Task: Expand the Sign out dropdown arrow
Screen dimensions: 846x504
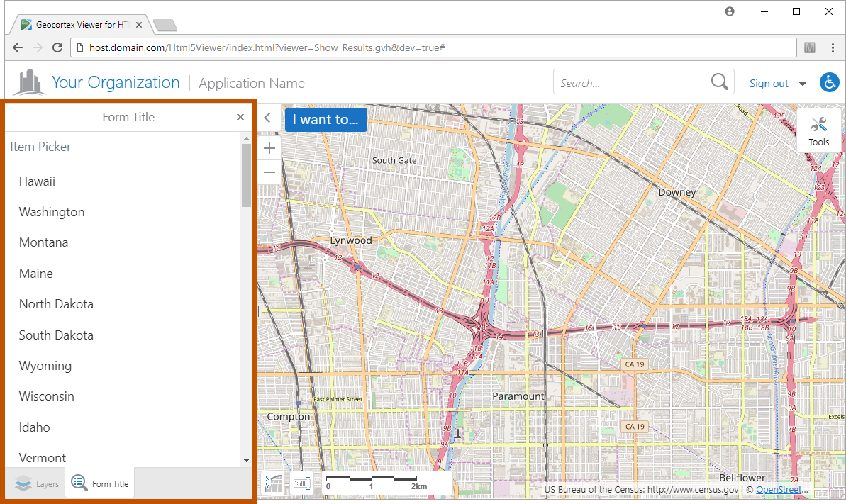Action: 803,84
